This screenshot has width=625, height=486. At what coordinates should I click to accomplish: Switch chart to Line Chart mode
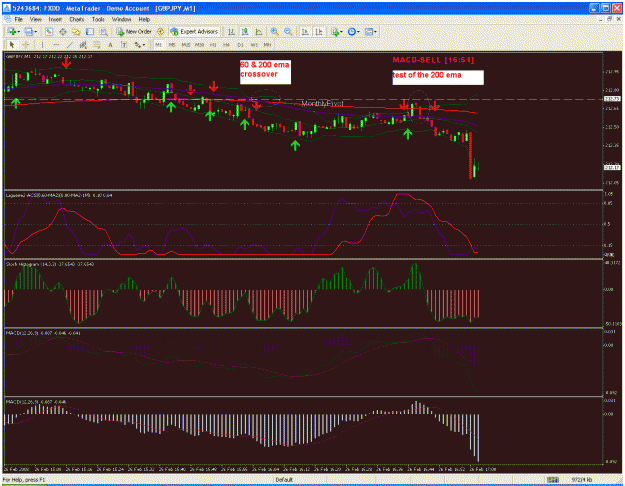click(x=258, y=31)
